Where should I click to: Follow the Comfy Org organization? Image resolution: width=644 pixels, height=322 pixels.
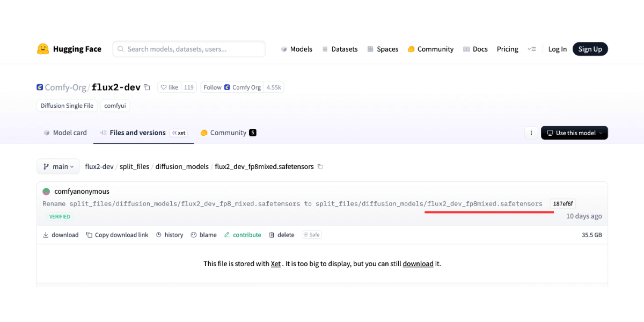212,87
